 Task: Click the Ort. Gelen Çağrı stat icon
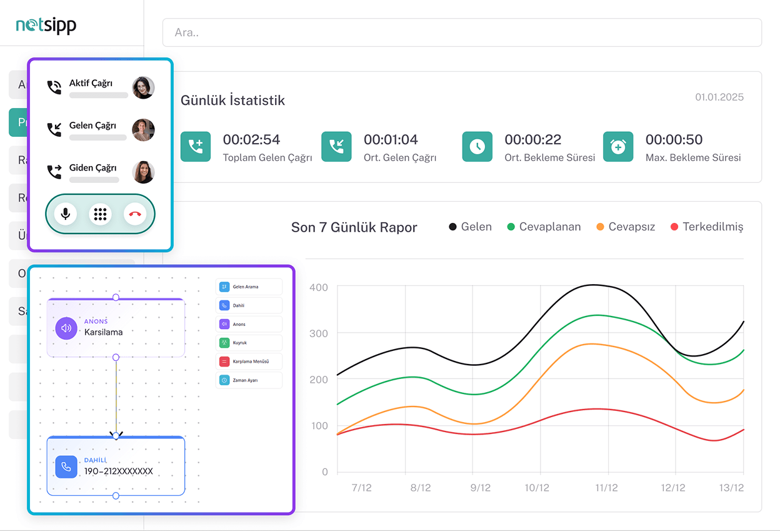pyautogui.click(x=336, y=147)
